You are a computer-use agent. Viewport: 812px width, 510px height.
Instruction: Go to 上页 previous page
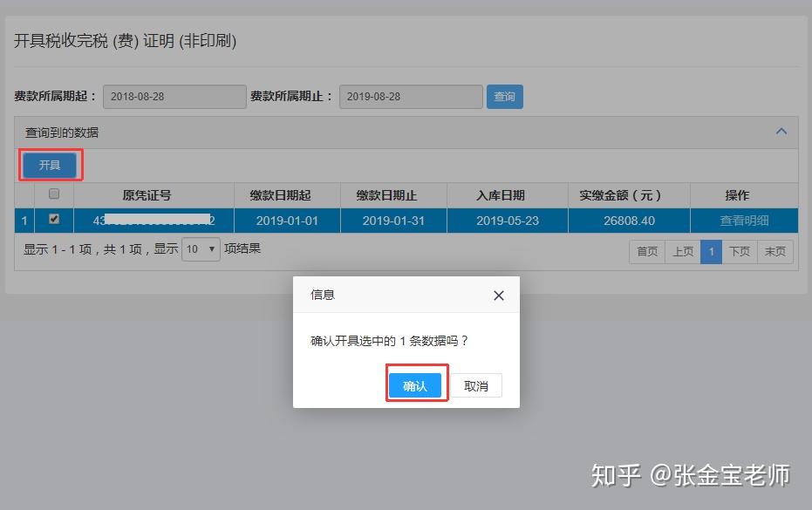click(683, 252)
